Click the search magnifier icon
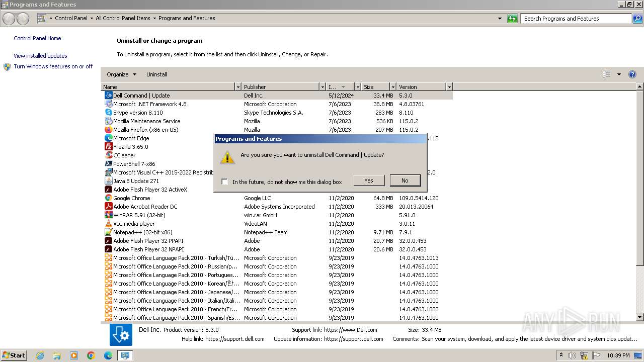 point(637,19)
